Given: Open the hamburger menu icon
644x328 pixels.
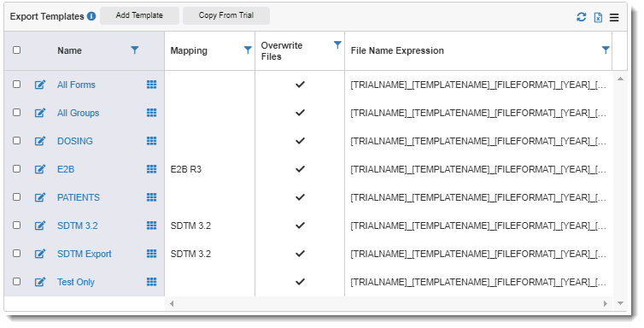Looking at the screenshot, I should 614,18.
